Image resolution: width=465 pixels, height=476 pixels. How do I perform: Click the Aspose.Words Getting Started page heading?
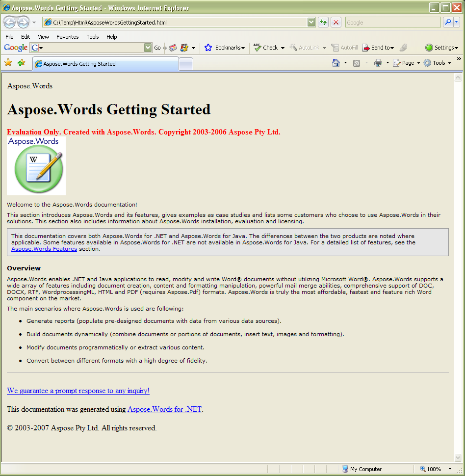point(109,109)
